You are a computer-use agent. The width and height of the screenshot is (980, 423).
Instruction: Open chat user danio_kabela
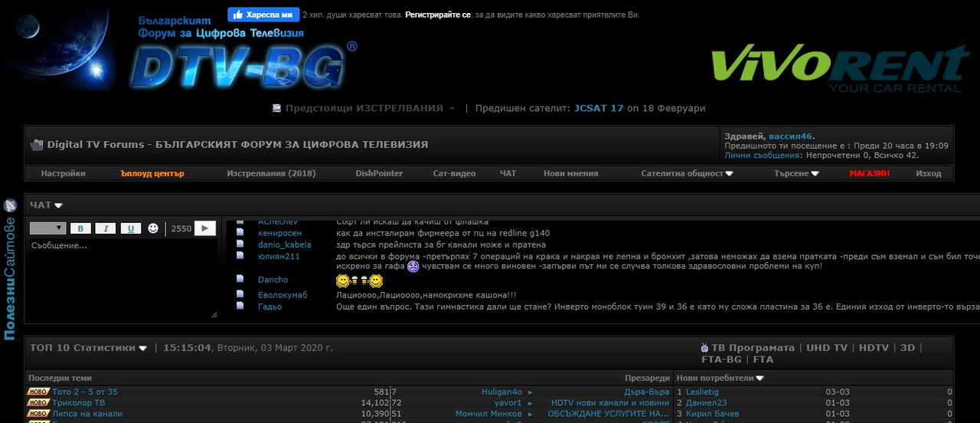coord(285,244)
